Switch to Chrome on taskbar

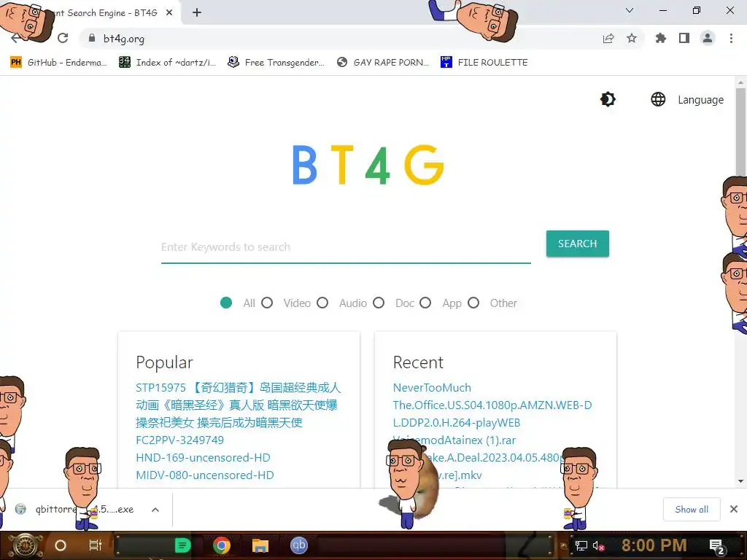(222, 545)
